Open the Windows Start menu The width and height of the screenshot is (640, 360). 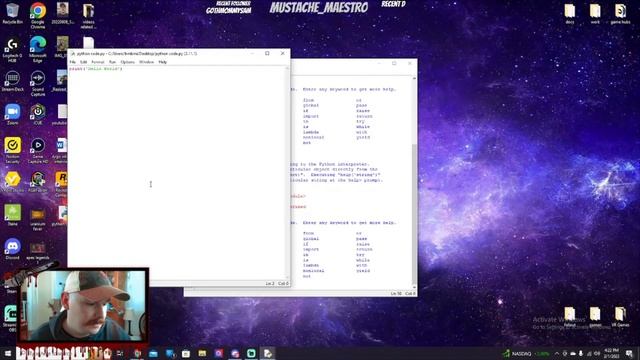7,353
